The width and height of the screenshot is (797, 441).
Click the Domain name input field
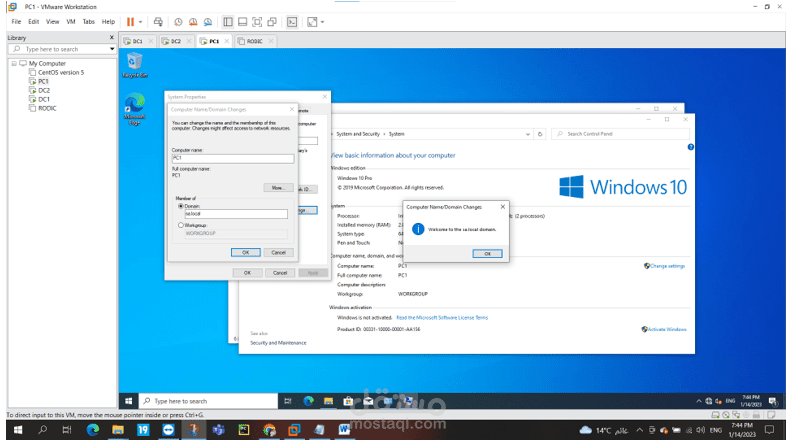(236, 214)
